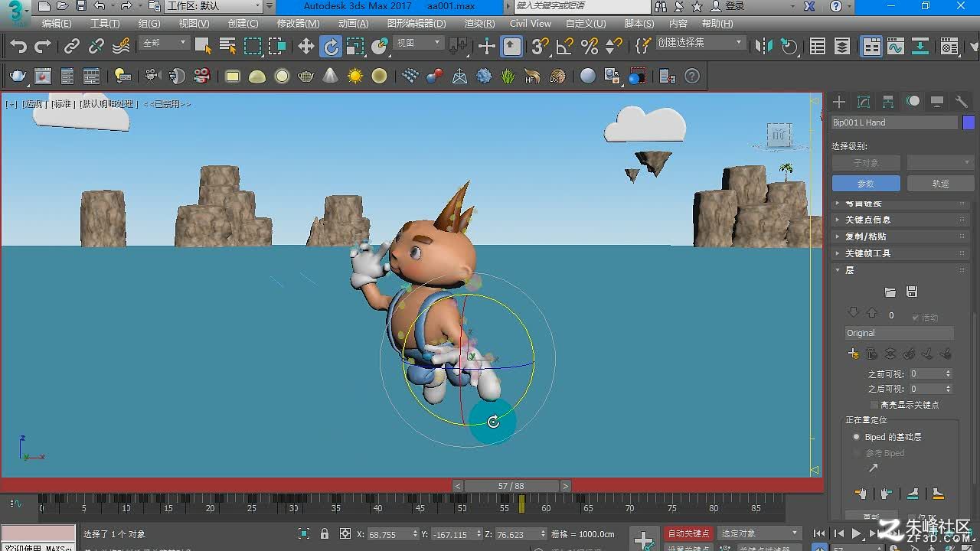Open the Civil View menu
The width and height of the screenshot is (980, 551).
coord(531,24)
